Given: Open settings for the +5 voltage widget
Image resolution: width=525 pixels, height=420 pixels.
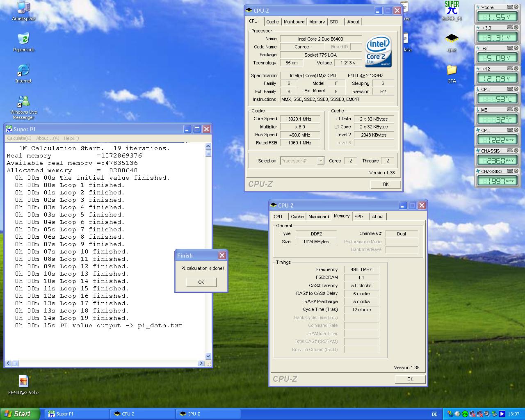Looking at the screenshot, I should (510, 48).
